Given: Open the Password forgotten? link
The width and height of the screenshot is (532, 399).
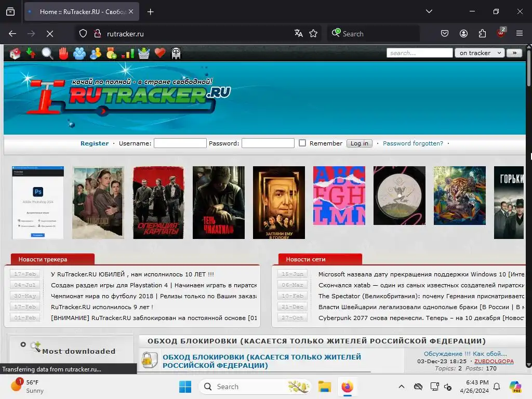Looking at the screenshot, I should 413,143.
